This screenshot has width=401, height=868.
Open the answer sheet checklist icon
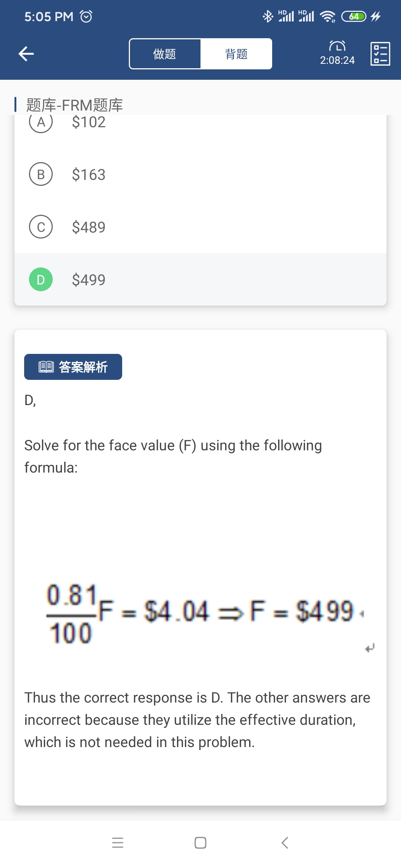coord(380,54)
